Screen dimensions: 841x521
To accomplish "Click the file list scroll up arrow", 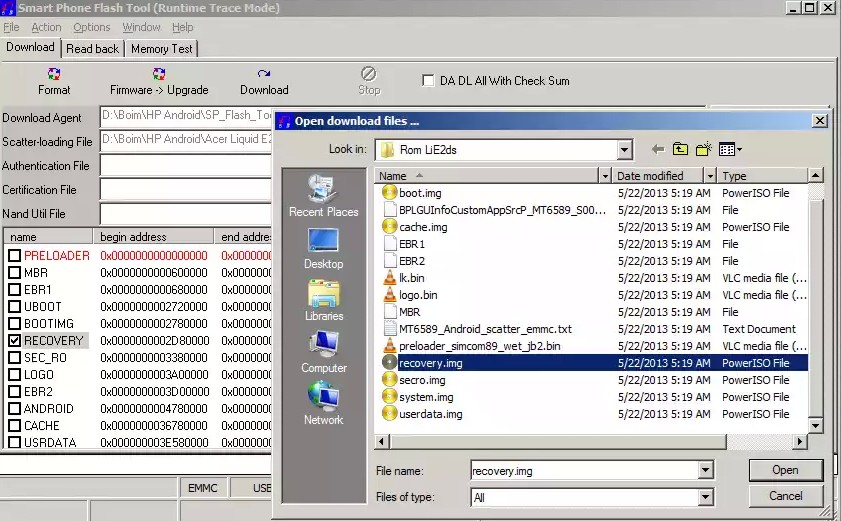I will [x=815, y=175].
